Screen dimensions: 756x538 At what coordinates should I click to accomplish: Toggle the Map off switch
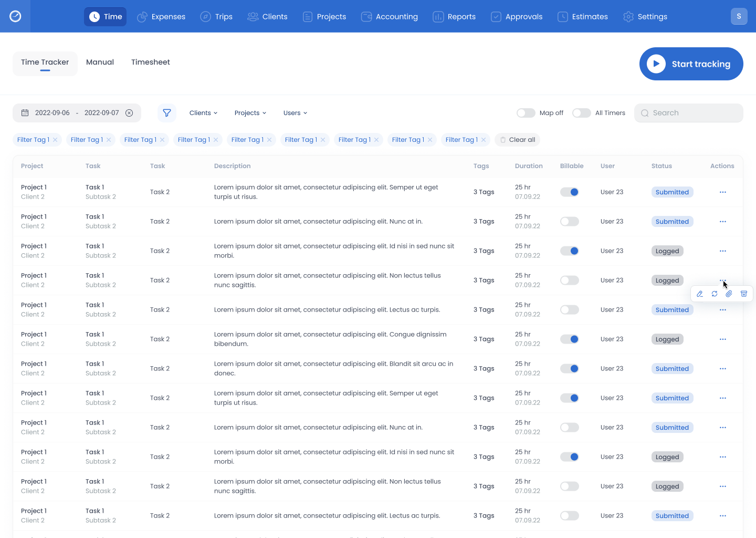[526, 113]
